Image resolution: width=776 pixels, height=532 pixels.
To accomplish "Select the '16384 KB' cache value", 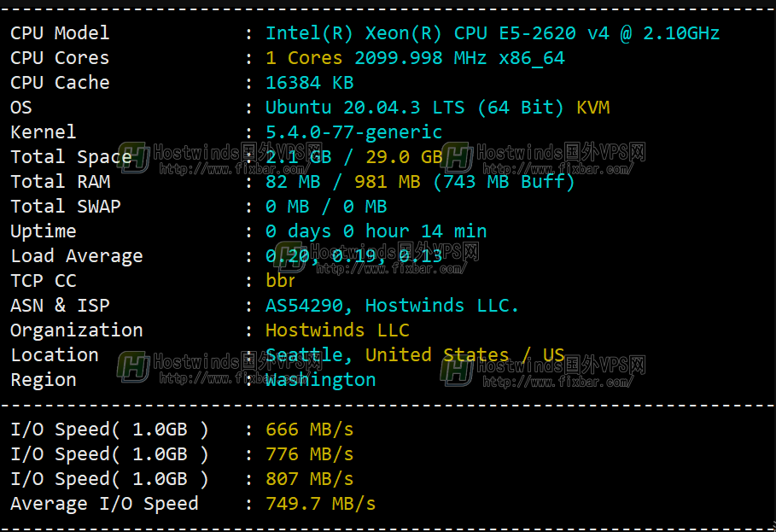I will click(310, 83).
